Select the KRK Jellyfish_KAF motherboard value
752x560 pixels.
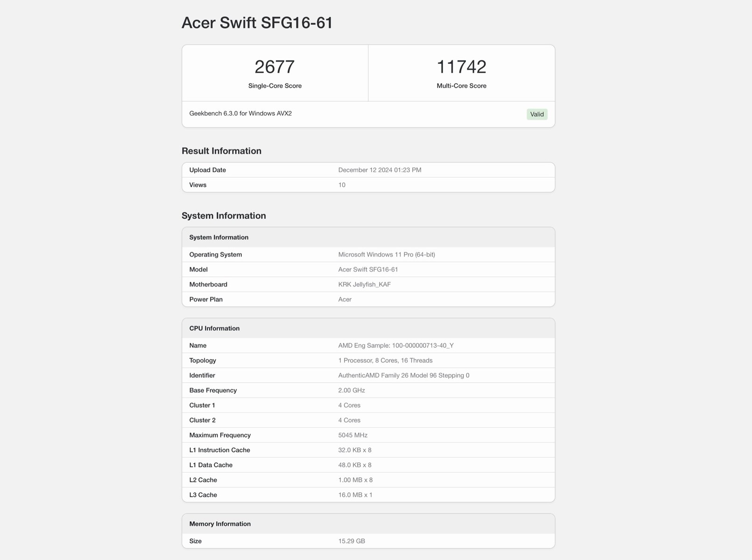click(365, 284)
